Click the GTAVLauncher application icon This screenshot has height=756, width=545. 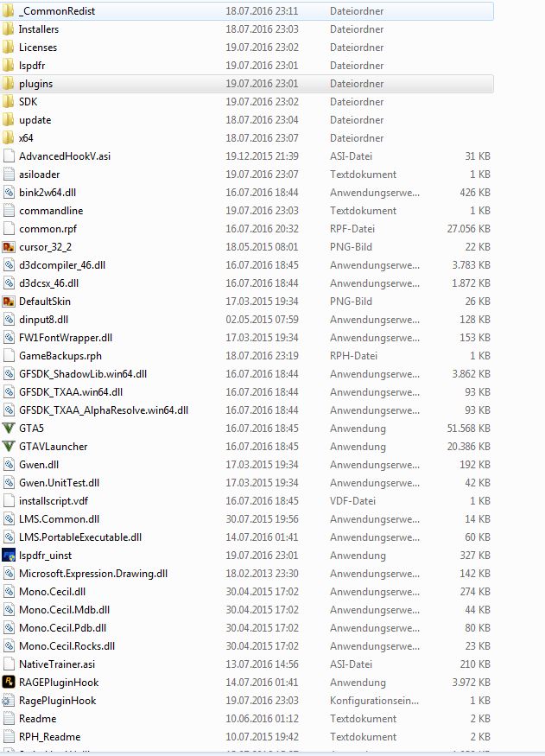(9, 447)
